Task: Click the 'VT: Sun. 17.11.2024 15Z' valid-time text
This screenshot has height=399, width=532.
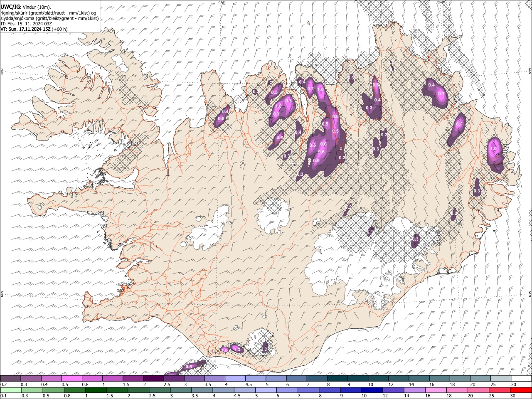Action: click(26, 29)
